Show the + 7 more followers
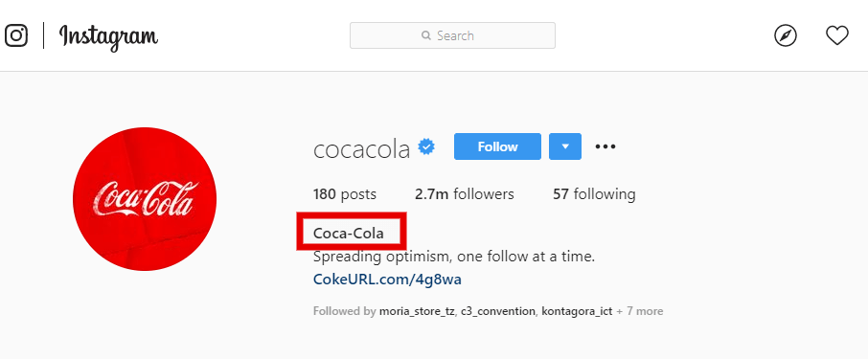 point(639,311)
